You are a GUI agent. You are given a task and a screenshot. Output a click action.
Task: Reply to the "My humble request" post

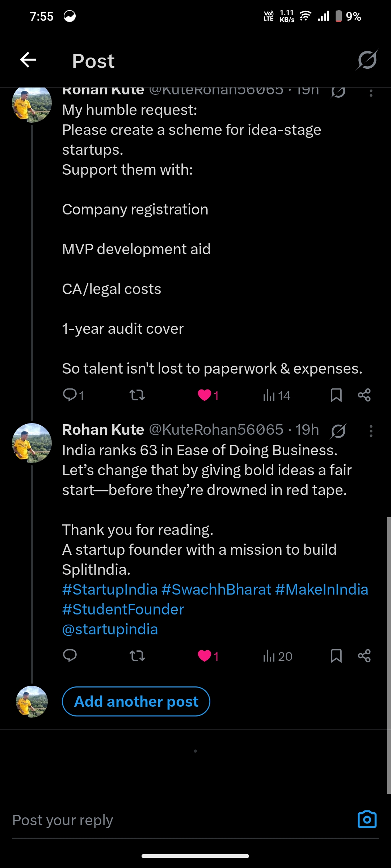(70, 395)
